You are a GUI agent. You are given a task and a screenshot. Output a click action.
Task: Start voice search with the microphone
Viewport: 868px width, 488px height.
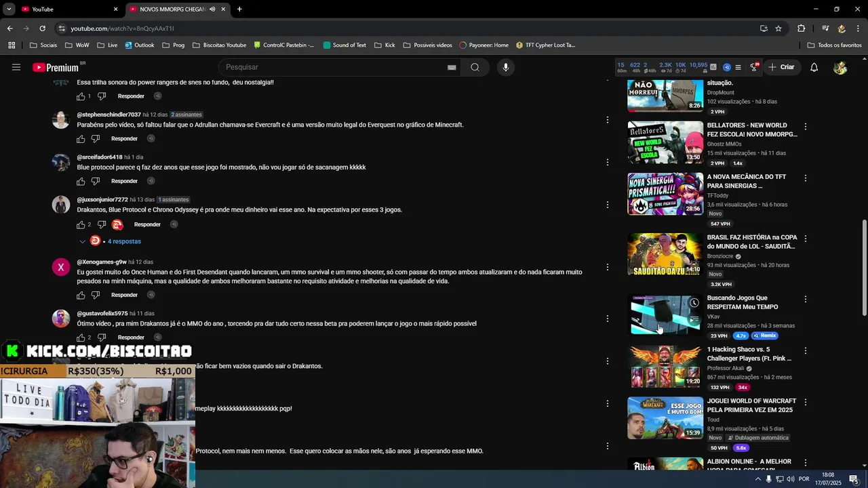click(505, 67)
